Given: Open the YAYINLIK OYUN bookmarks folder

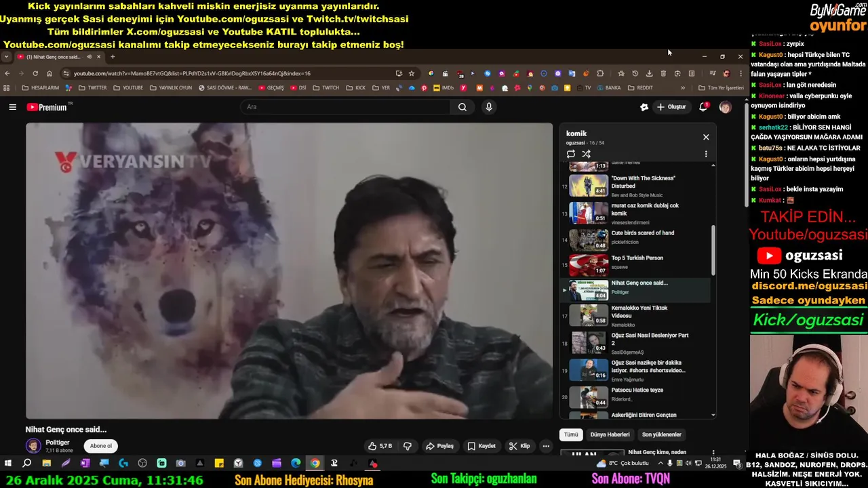Looking at the screenshot, I should (x=171, y=87).
